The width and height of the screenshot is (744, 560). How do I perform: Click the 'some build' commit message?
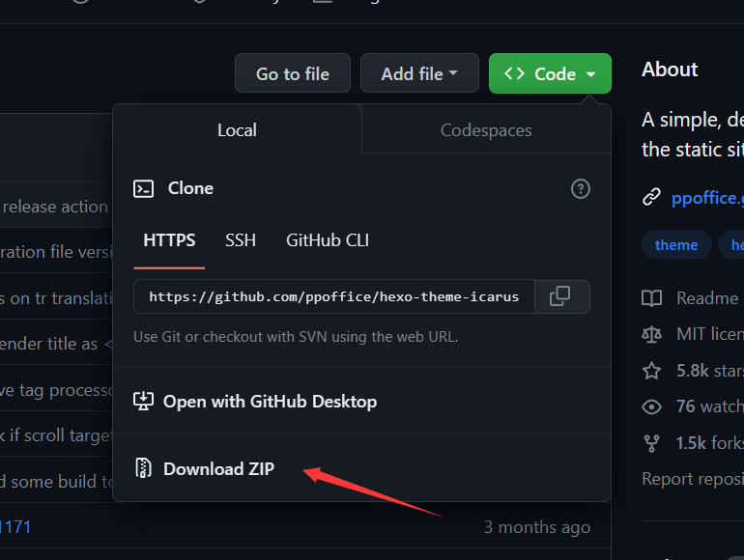click(x=56, y=482)
